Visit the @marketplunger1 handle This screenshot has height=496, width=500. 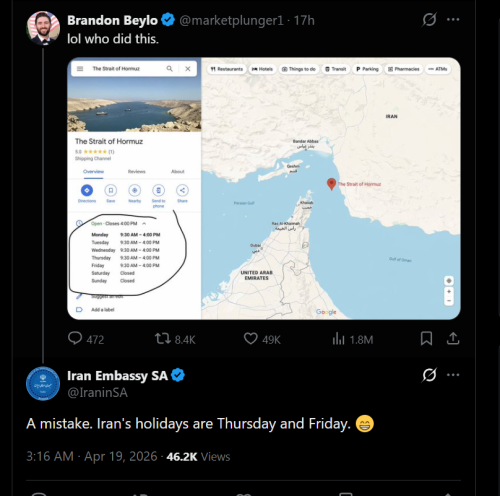[231, 21]
